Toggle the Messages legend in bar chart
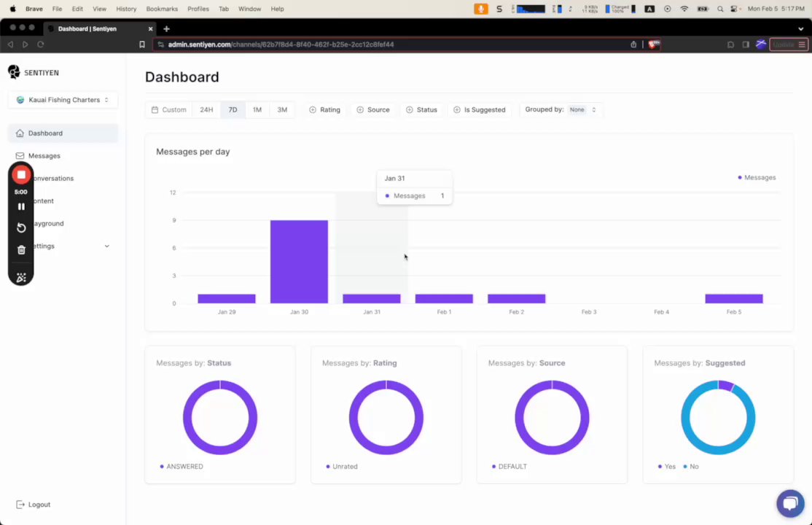The image size is (812, 525). pyautogui.click(x=757, y=178)
